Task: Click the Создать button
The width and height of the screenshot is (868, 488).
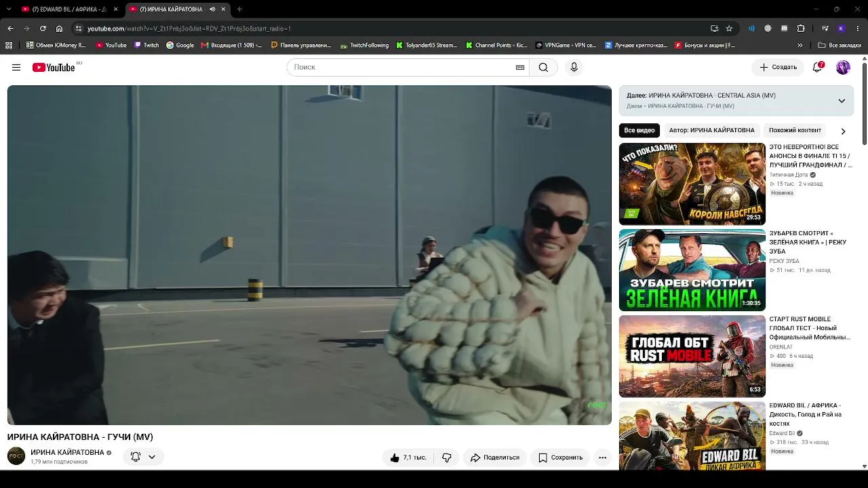Action: click(778, 67)
